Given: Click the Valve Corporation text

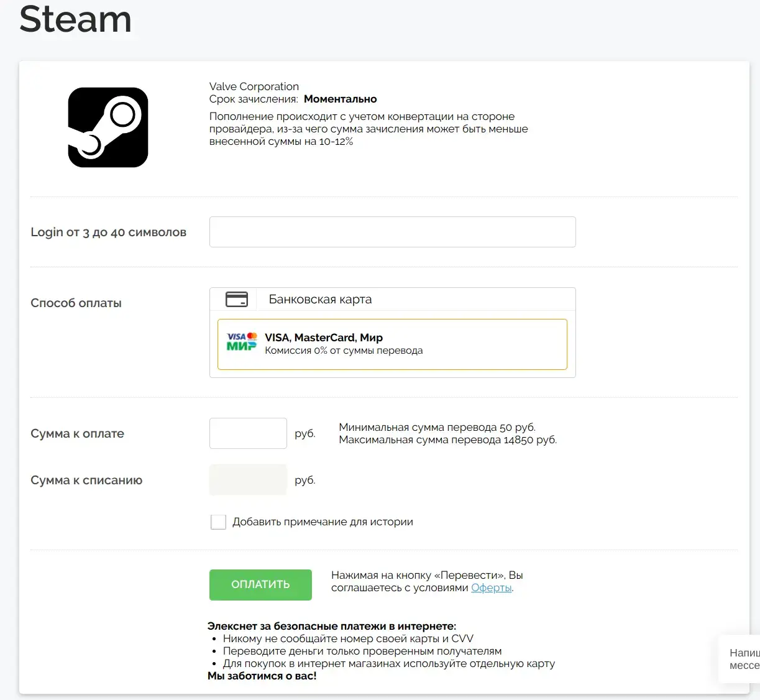Looking at the screenshot, I should [254, 86].
